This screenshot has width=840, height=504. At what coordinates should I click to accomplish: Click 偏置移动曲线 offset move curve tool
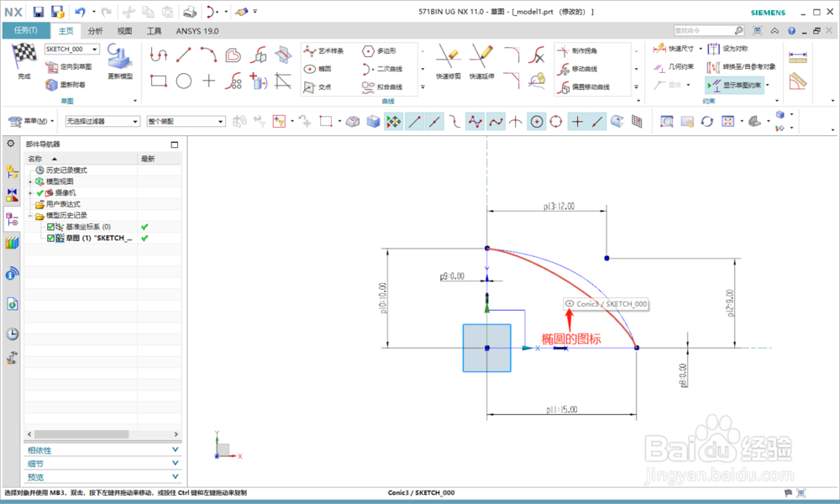click(x=584, y=87)
